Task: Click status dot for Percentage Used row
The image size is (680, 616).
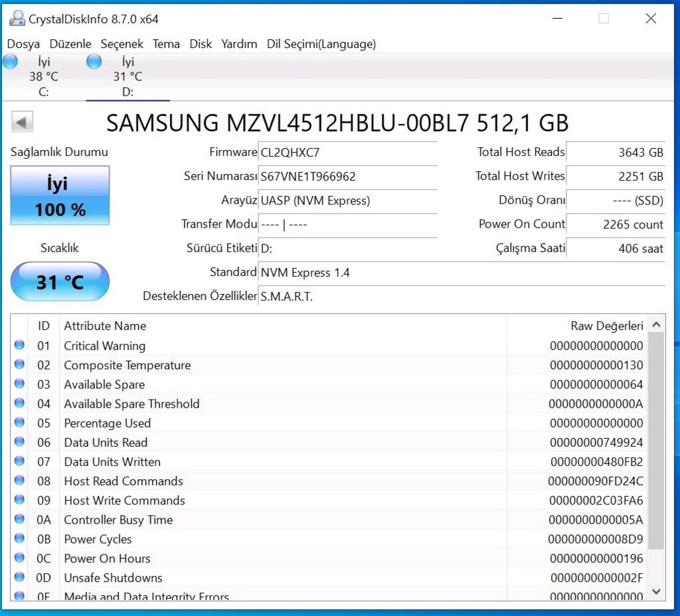Action: tap(19, 422)
